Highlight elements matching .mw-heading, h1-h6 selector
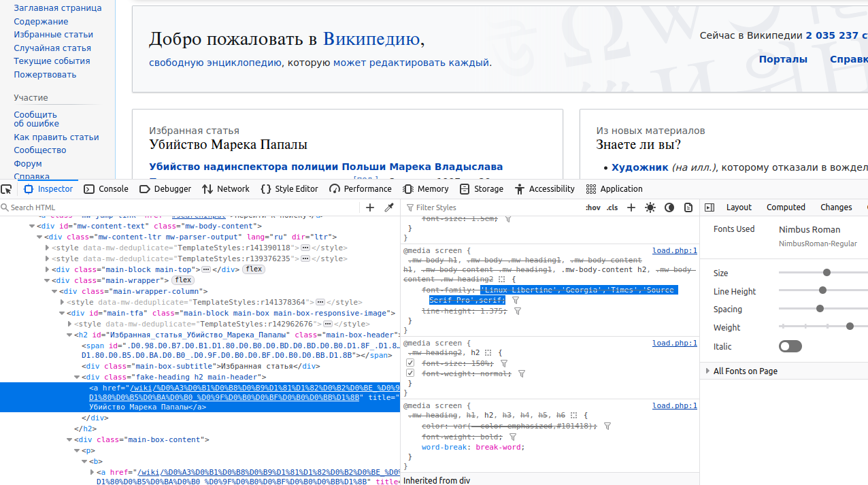The width and height of the screenshot is (868, 485). click(574, 415)
